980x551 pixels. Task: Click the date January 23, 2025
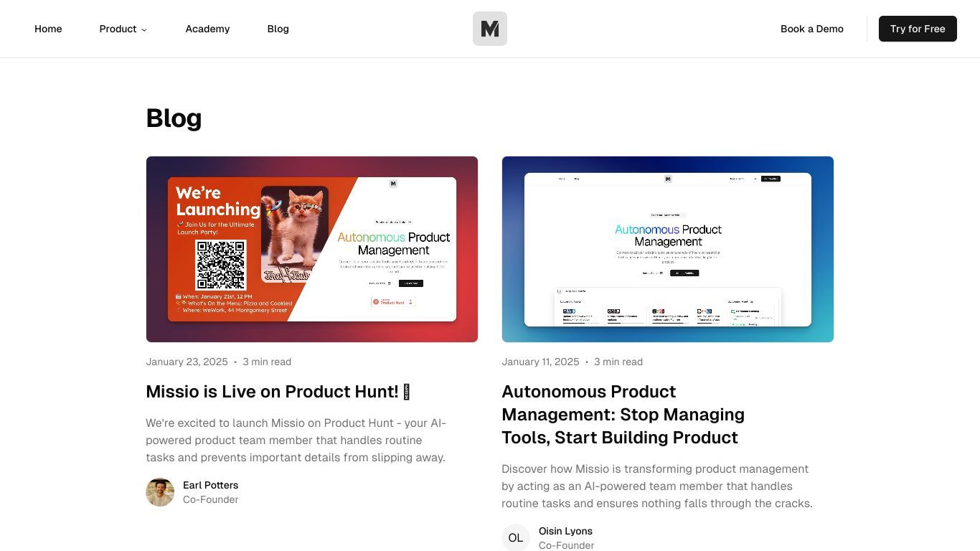187,362
